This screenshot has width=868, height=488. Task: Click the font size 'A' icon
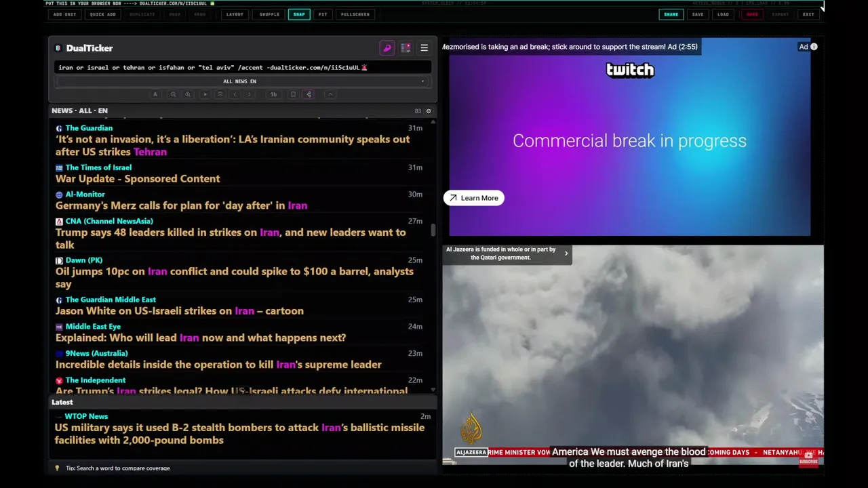point(155,94)
